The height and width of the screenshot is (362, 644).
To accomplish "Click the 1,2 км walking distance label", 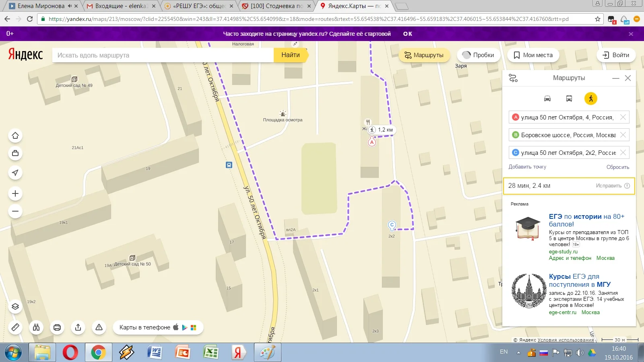I will pos(381,130).
